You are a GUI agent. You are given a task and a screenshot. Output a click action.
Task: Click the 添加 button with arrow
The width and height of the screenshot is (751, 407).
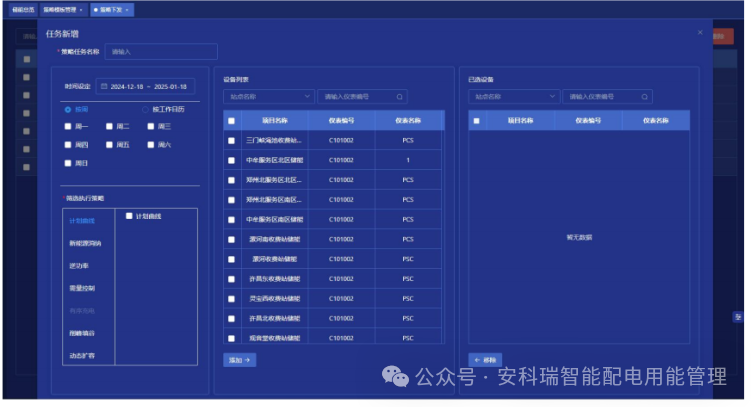239,360
